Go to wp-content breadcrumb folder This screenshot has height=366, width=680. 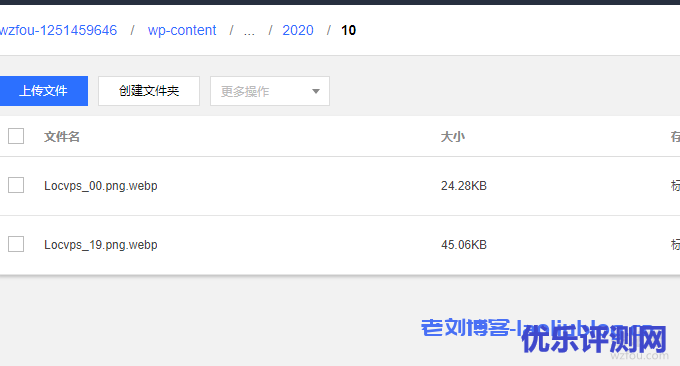pyautogui.click(x=182, y=30)
